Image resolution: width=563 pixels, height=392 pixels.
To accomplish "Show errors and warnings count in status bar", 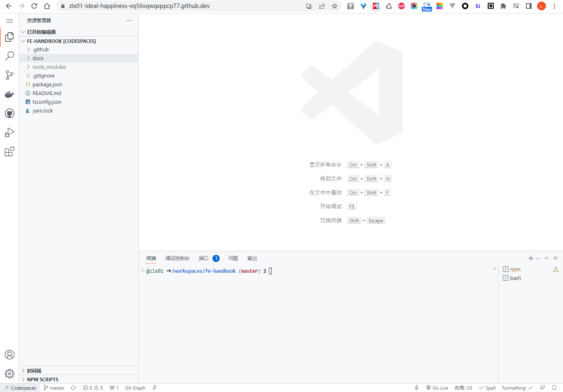I will point(93,388).
